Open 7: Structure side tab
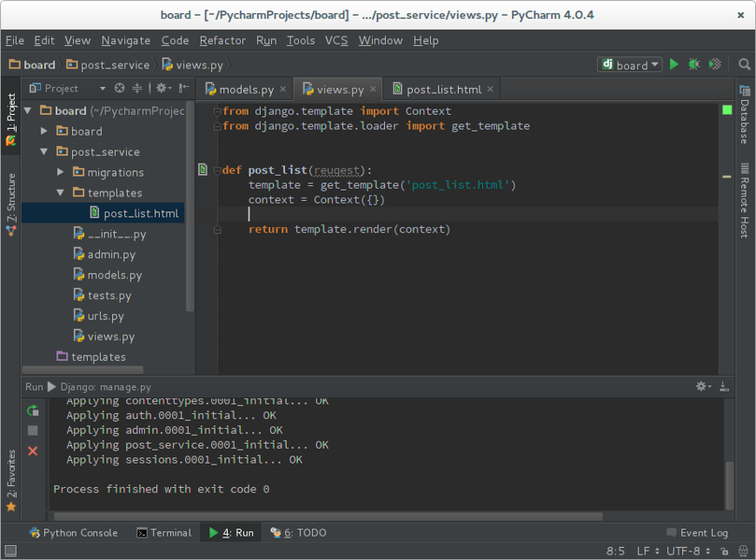This screenshot has width=756, height=560. [x=10, y=204]
